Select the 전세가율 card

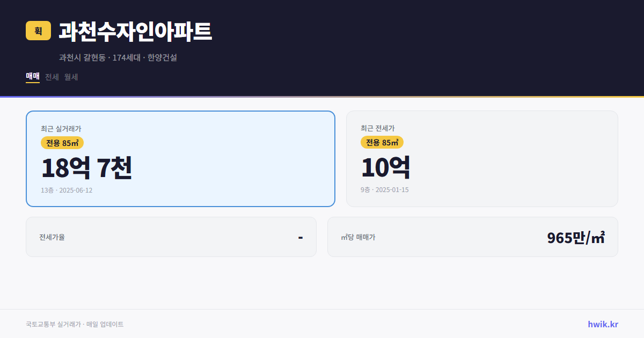pyautogui.click(x=171, y=237)
